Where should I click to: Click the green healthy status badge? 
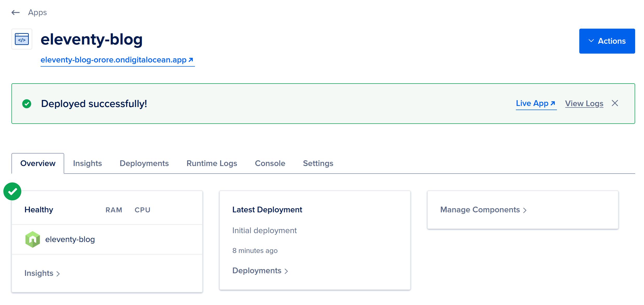(12, 192)
